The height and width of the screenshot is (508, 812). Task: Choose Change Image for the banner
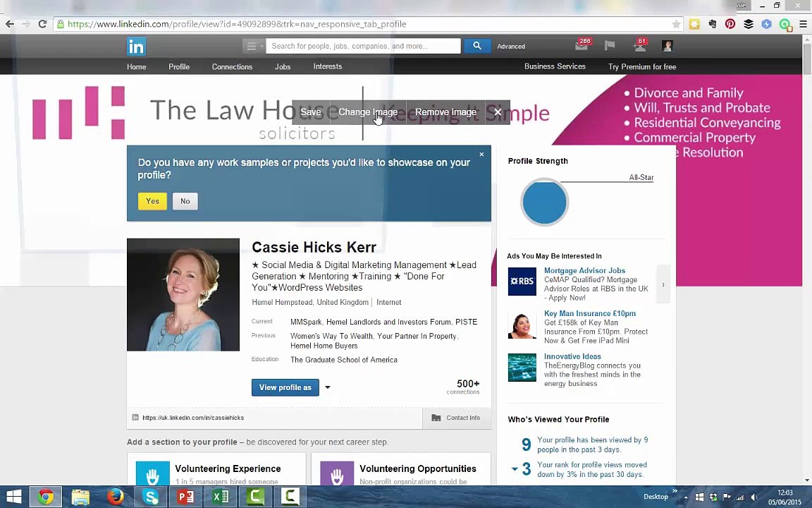coord(368,112)
